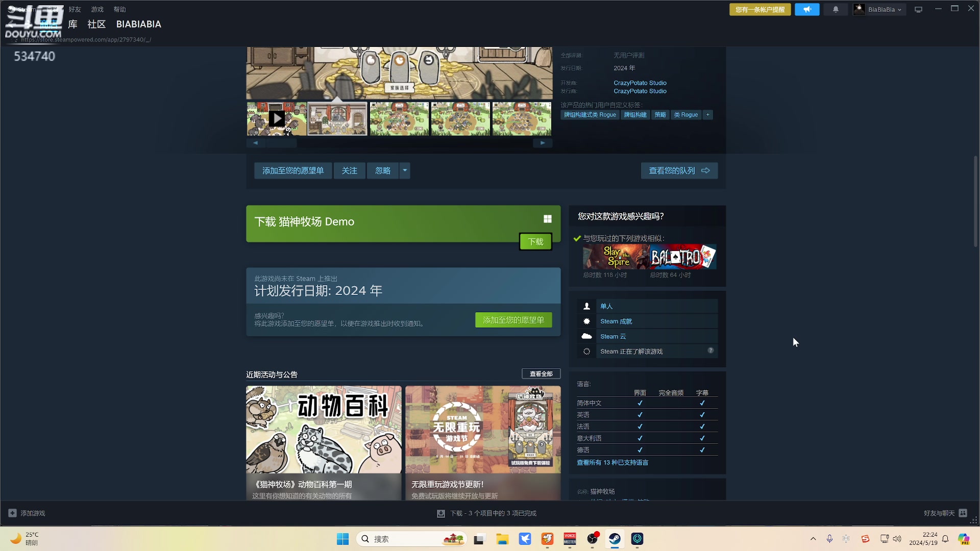Screen dimensions: 980x551
Task: Open the Copilot icon in taskbar corner
Action: [x=964, y=539]
